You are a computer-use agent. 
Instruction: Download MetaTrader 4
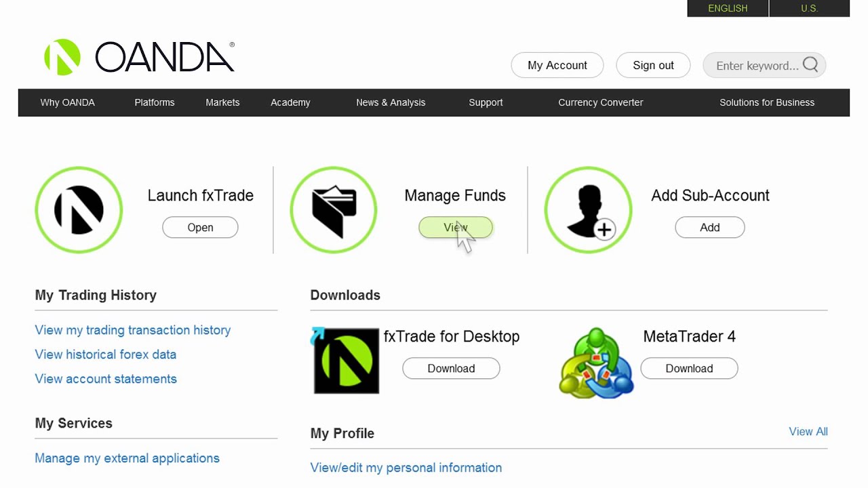pos(689,368)
